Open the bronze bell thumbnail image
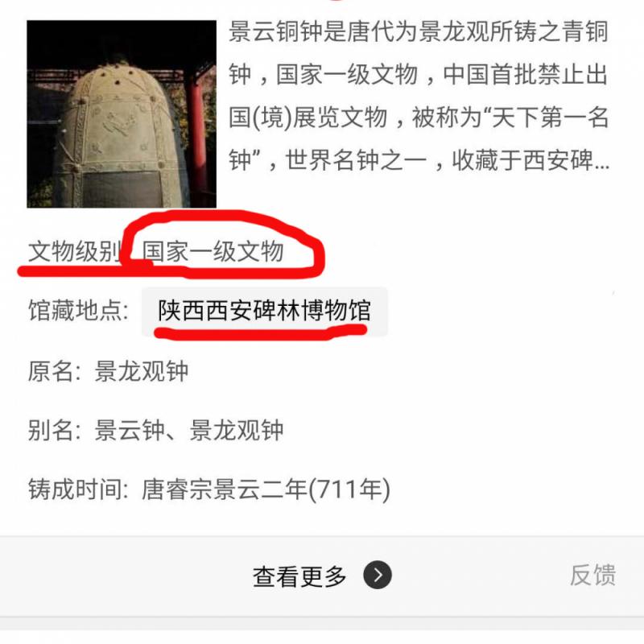This screenshot has width=644, height=644. 122,114
